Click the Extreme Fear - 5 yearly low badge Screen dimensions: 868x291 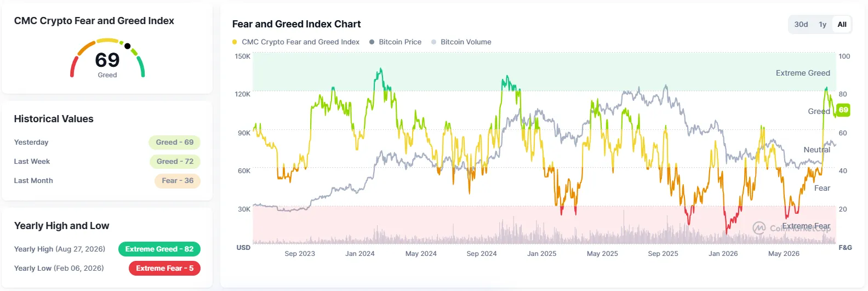(x=164, y=269)
